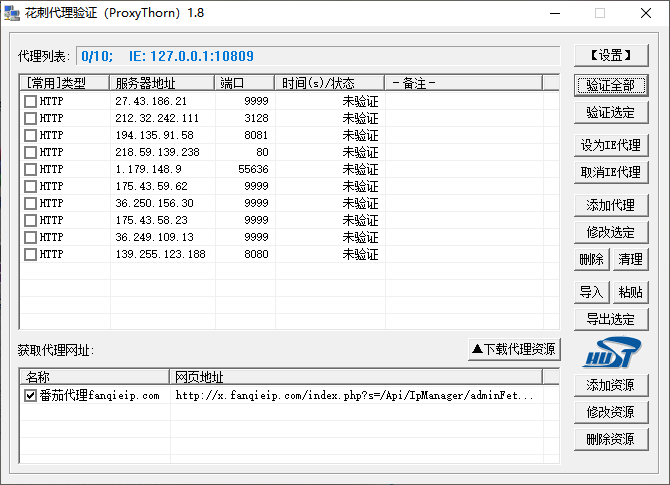Click the 清理 button

coord(630,259)
